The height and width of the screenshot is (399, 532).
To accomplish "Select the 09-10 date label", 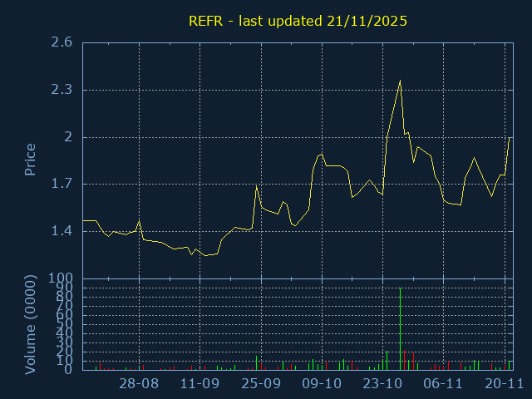I will point(322,384).
